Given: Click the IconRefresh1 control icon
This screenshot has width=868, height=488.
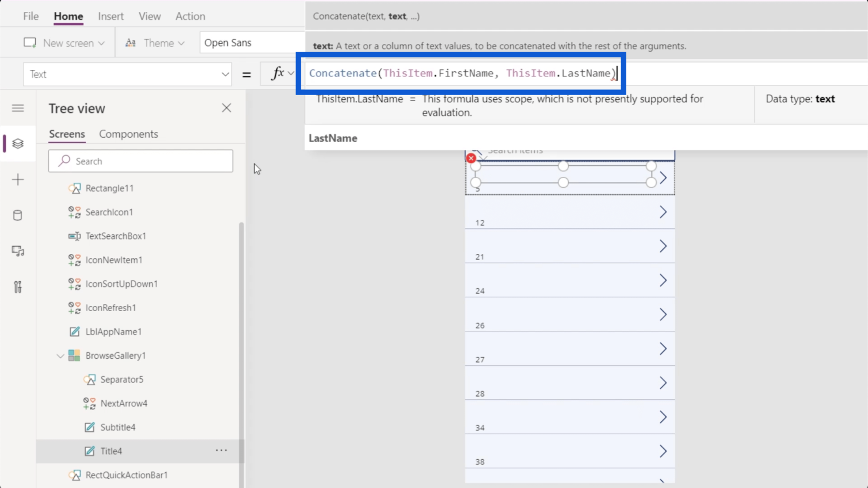Looking at the screenshot, I should point(74,308).
